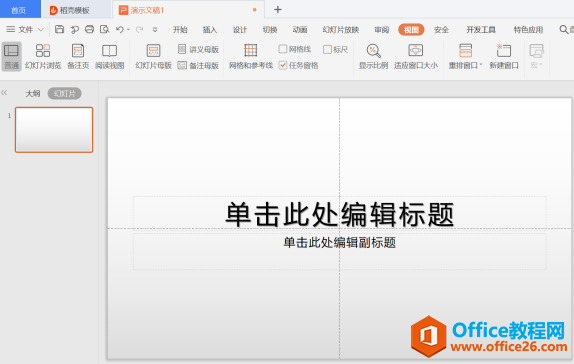This screenshot has width=574, height=364.
Task: Open Handout Master (讲义母版)
Action: pyautogui.click(x=198, y=49)
